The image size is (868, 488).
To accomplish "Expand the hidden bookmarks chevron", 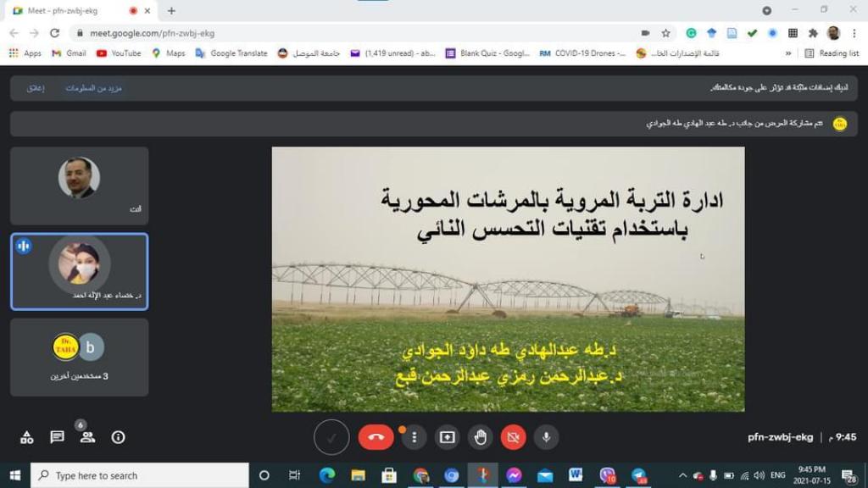I will (789, 53).
